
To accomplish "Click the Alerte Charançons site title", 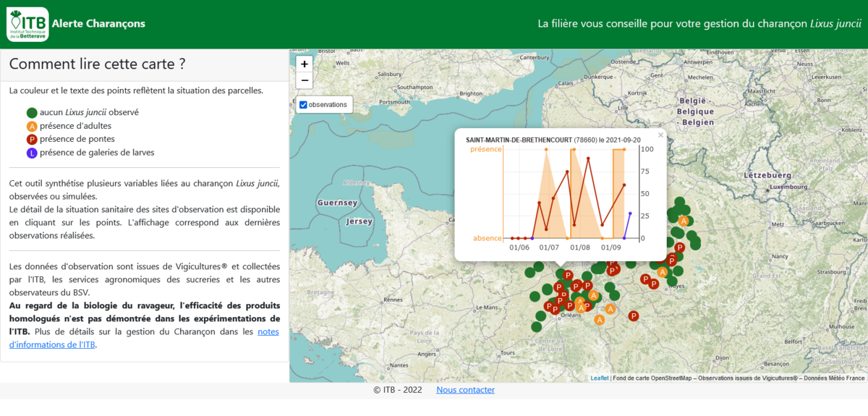I will [x=98, y=24].
